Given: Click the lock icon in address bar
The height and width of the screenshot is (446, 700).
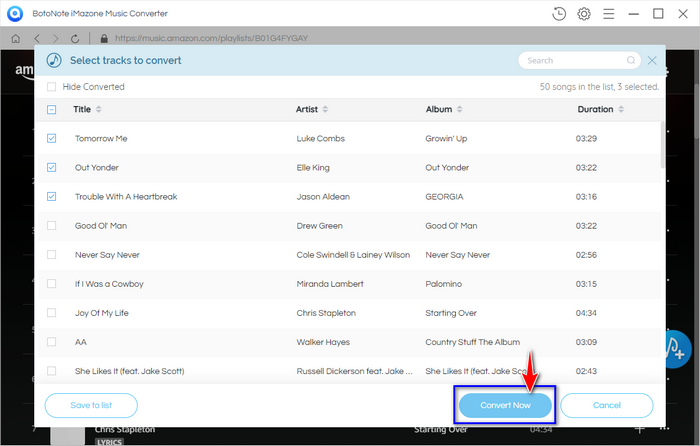Looking at the screenshot, I should click(x=104, y=39).
